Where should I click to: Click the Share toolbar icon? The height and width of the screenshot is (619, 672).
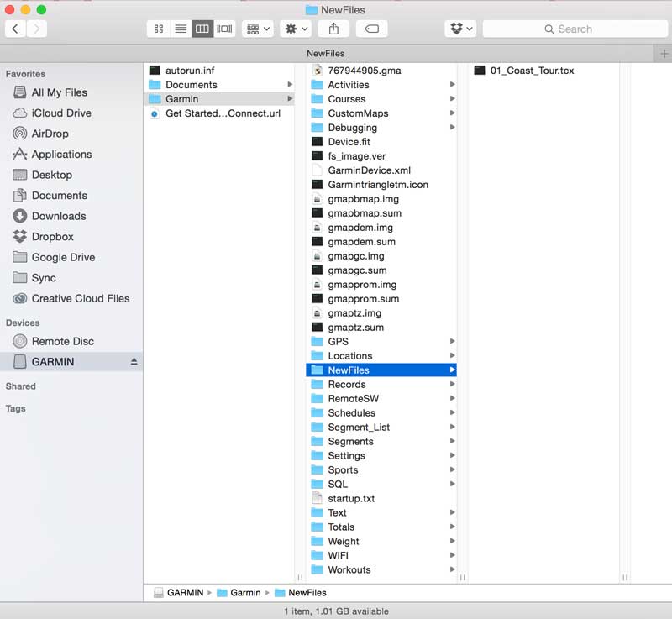click(333, 29)
